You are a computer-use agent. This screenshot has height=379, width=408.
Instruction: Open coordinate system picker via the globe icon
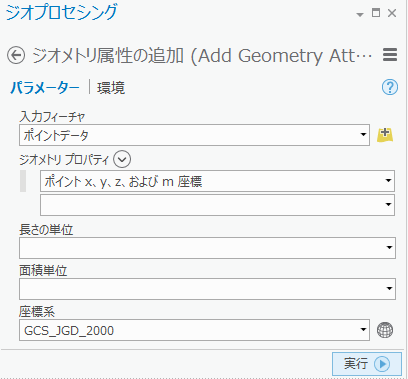click(385, 330)
